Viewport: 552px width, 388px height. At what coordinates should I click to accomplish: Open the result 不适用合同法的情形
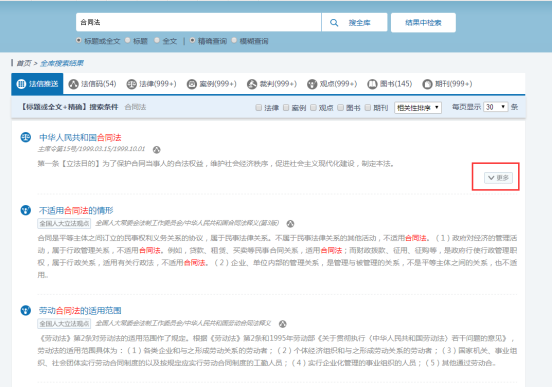click(x=76, y=211)
